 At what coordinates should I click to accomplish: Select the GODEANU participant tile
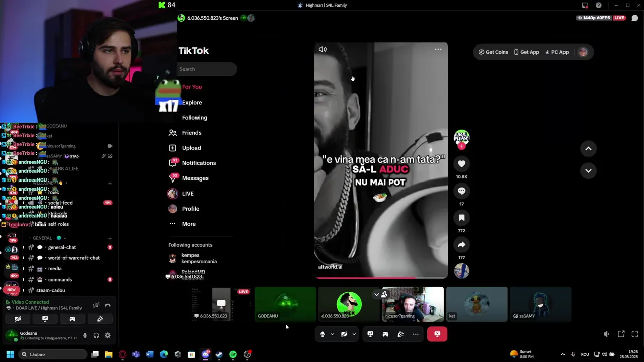285,304
